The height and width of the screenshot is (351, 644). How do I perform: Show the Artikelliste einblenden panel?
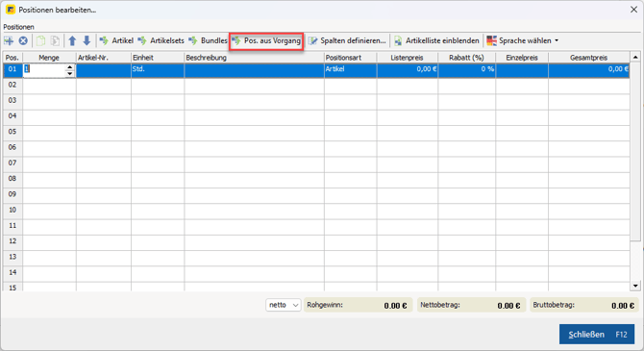click(436, 40)
